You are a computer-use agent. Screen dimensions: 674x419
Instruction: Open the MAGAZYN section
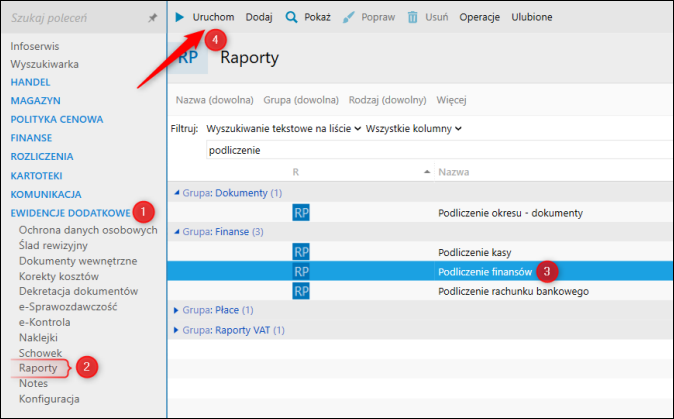click(x=35, y=101)
